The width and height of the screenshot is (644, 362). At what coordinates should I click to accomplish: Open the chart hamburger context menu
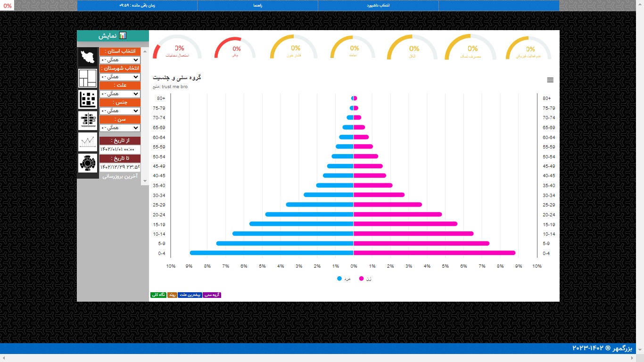click(x=550, y=80)
